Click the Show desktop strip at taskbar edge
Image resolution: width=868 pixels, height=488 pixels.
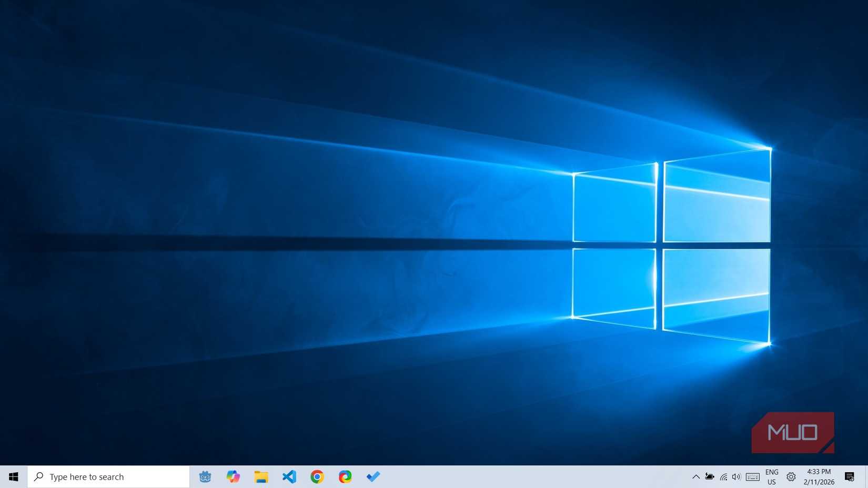coord(866,476)
